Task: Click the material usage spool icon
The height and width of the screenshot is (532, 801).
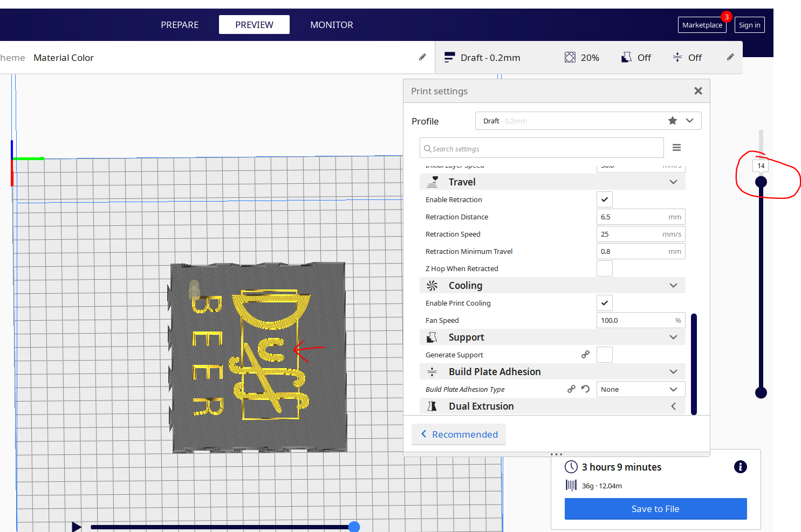Action: coord(571,485)
